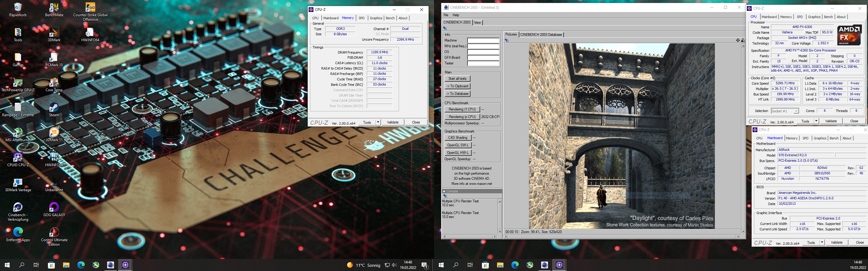The image size is (868, 271).
Task: Open Microsoft Store on left taskbar
Action: click(51, 265)
